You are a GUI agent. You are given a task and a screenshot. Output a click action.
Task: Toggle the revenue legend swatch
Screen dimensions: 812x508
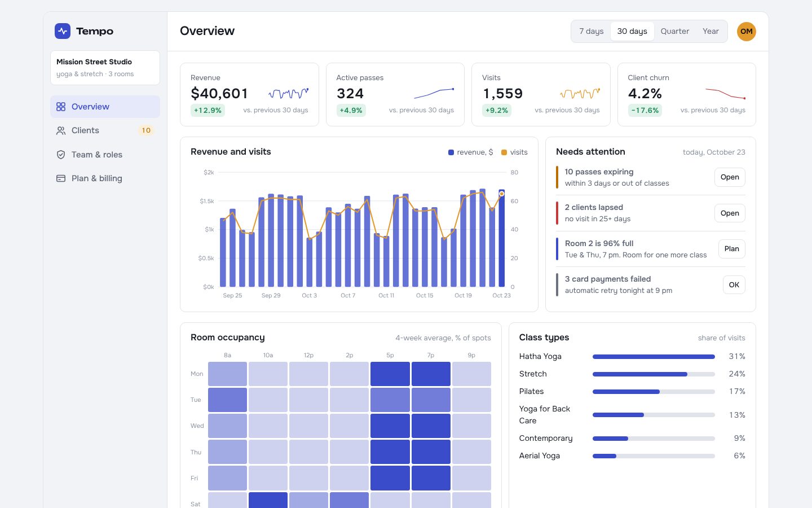[451, 152]
